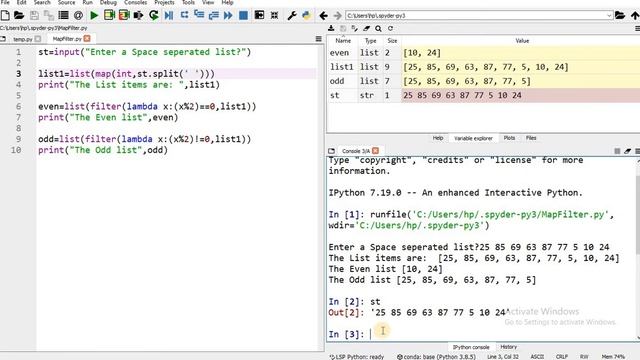The width and height of the screenshot is (640, 360).
Task: Sort variables by Type column header
Action: 370,41
